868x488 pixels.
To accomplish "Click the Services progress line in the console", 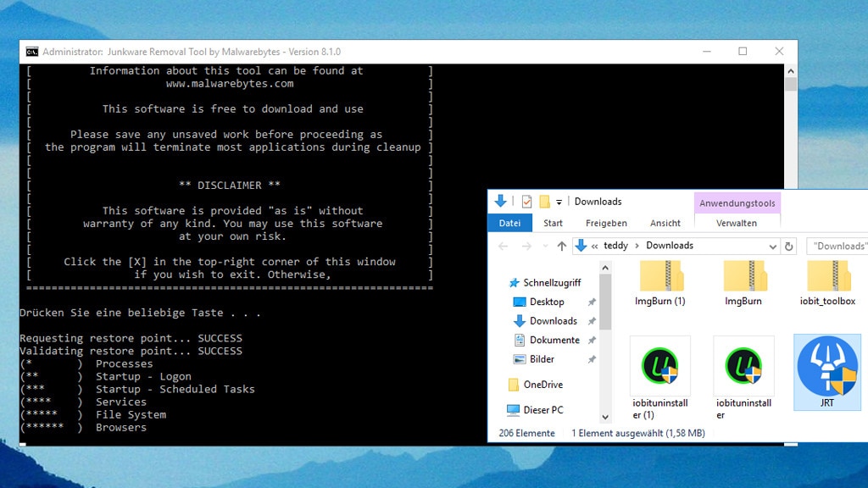I will 83,402.
